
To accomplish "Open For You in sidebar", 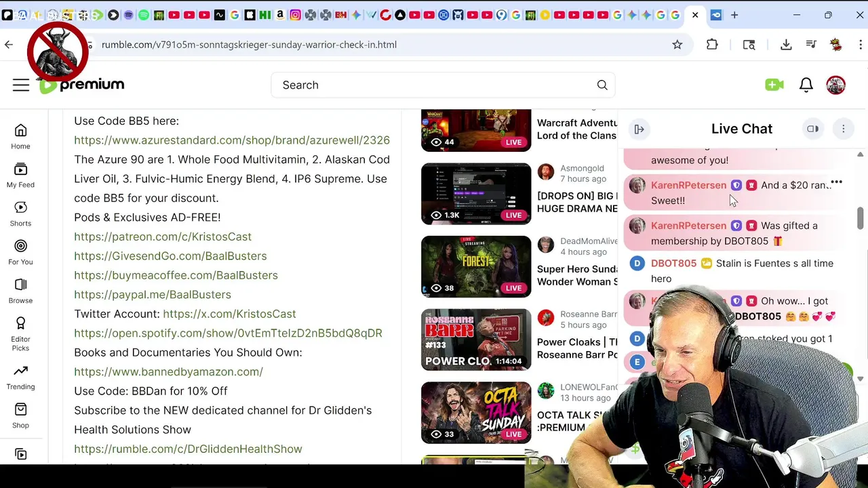I will coord(20,252).
